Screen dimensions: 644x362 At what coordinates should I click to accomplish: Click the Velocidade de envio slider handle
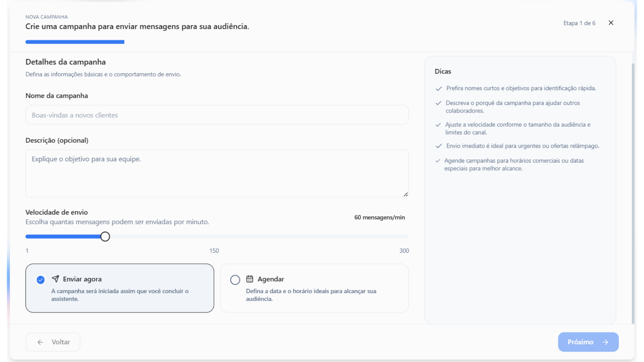(105, 237)
